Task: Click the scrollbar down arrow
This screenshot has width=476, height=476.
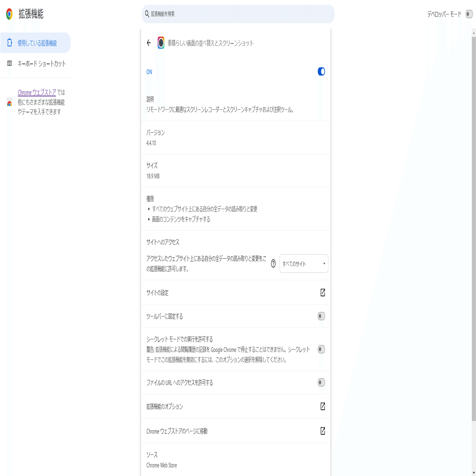Action: tap(474, 473)
